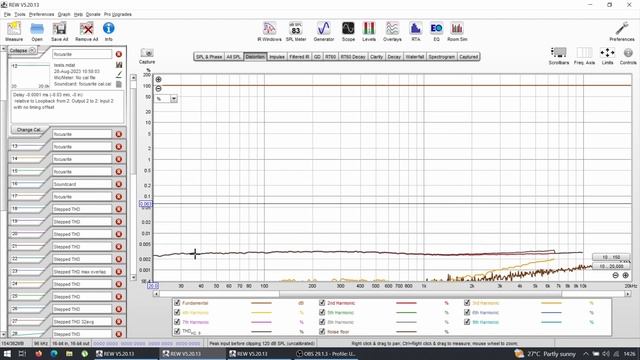Toggle the 3rd Harmonic checkbox
The image size is (640, 360).
[467, 303]
